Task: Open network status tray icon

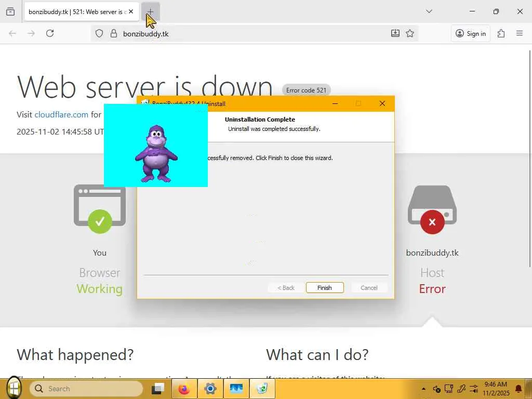Action: pos(449,389)
